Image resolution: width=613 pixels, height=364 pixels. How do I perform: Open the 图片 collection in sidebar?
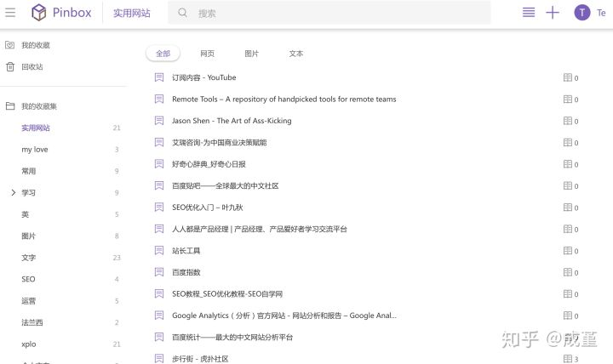coord(29,236)
